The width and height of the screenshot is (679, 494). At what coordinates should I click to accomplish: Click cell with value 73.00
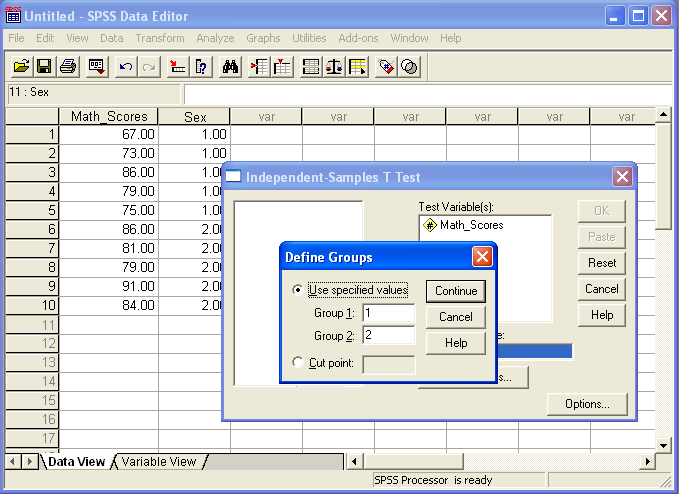point(109,153)
